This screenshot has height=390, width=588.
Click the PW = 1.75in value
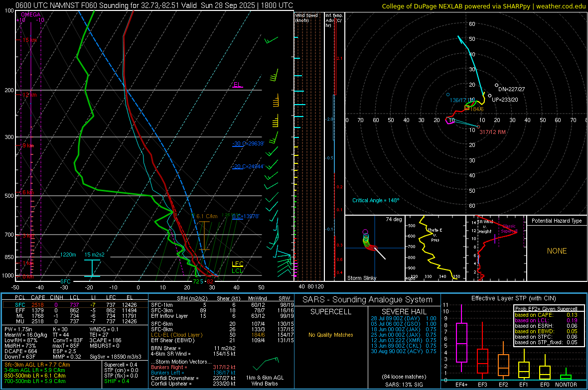point(18,329)
